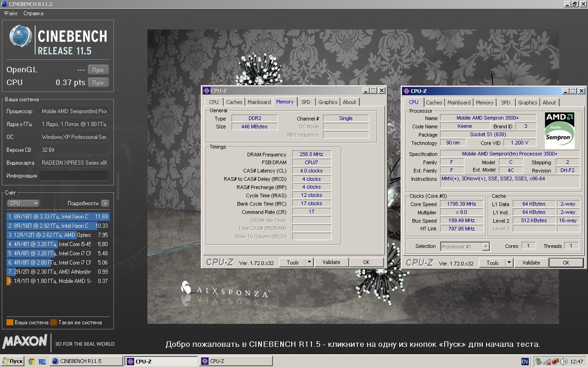Open the Windows Пуск start button

pos(12,361)
